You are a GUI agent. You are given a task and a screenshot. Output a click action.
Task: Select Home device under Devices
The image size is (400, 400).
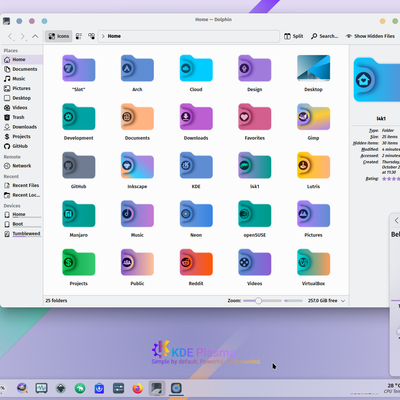[22, 214]
